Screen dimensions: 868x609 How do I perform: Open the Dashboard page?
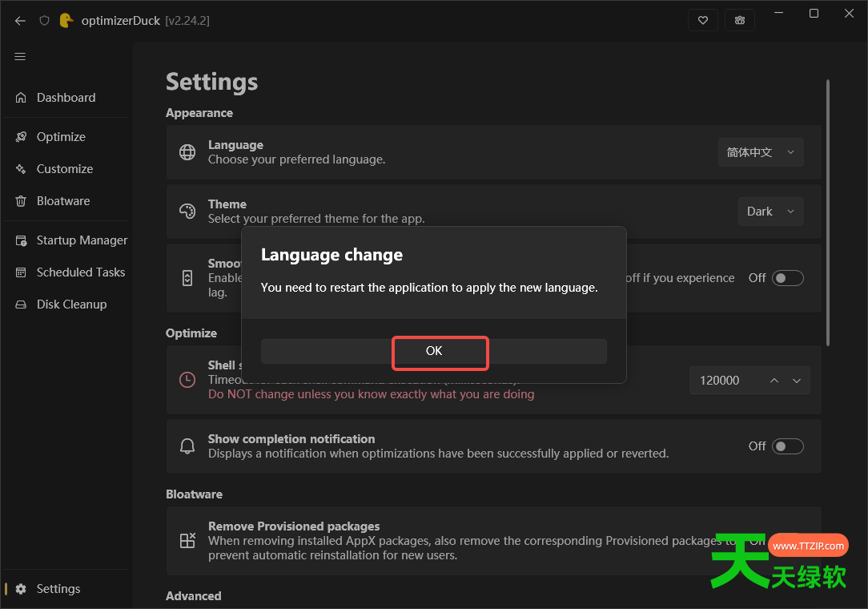(66, 98)
